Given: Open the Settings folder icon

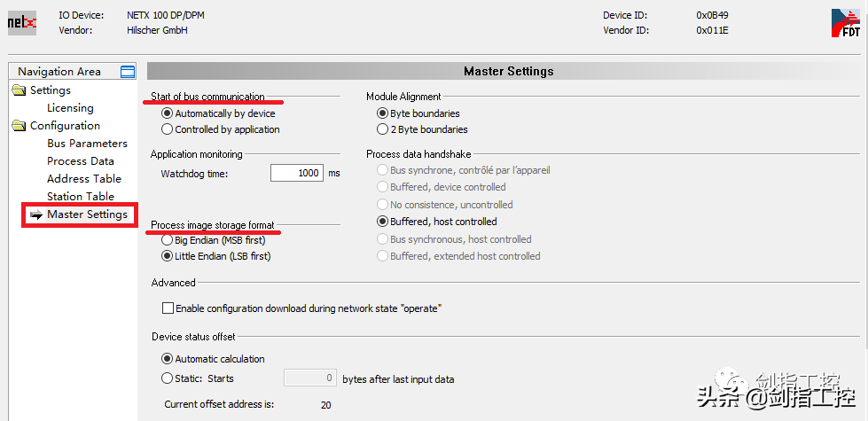Looking at the screenshot, I should point(20,90).
